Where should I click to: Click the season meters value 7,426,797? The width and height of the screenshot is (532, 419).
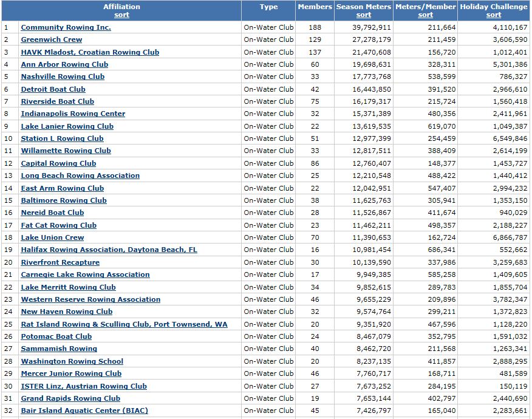373,410
